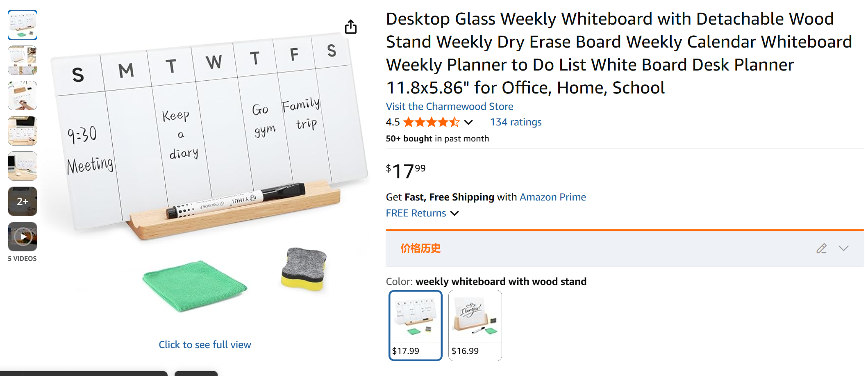The image size is (868, 376).
Task: Expand the price history panel chevron
Action: (x=843, y=248)
